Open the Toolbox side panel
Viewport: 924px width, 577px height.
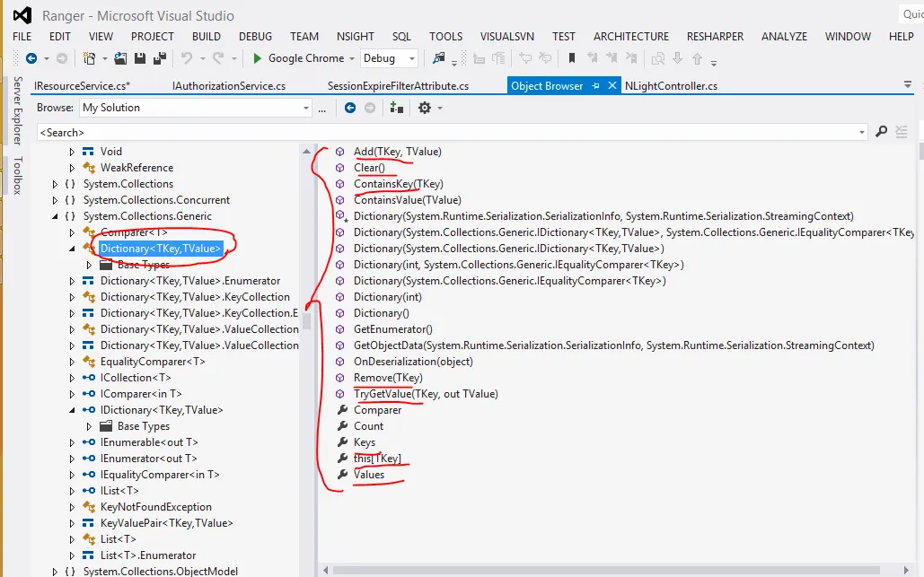[x=17, y=176]
